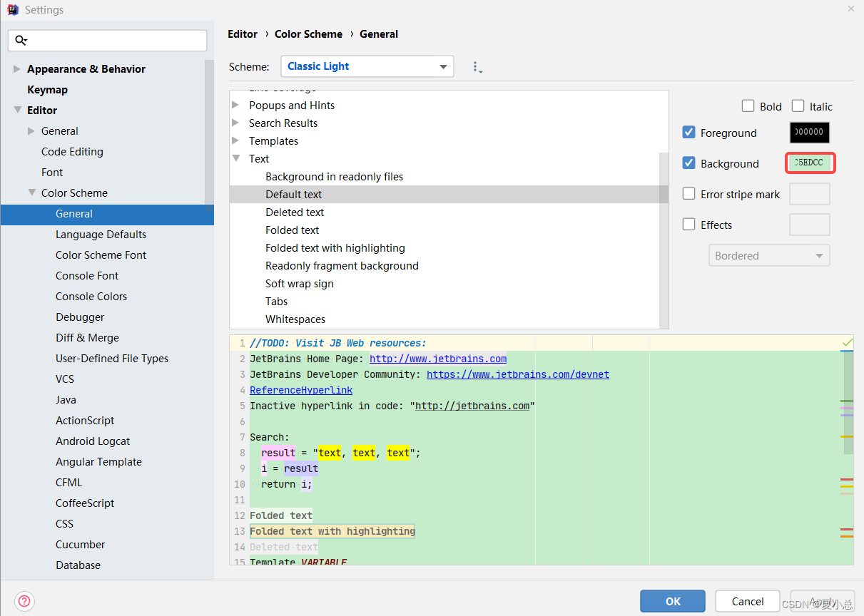Expand General node under Editor
Image resolution: width=864 pixels, height=616 pixels.
[x=31, y=131]
